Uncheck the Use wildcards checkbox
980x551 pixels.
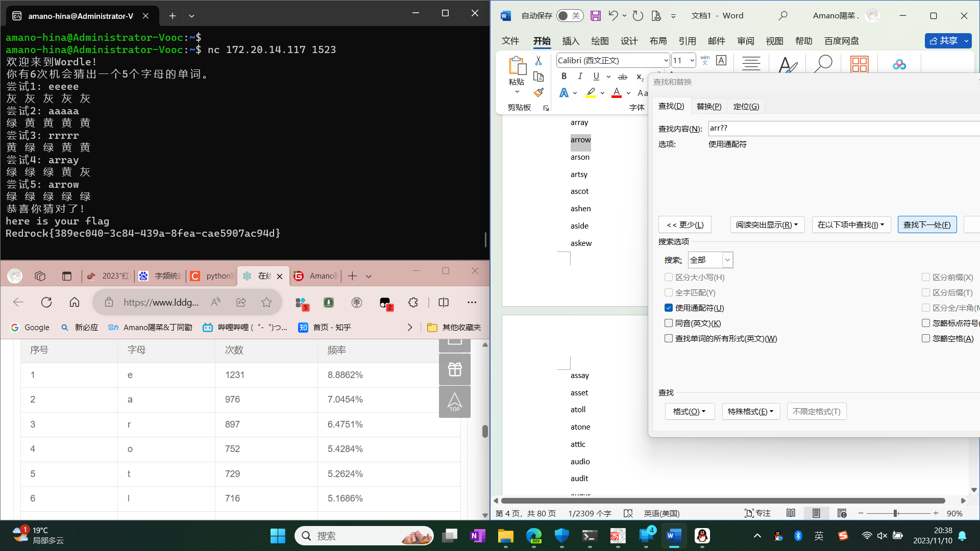coord(669,308)
